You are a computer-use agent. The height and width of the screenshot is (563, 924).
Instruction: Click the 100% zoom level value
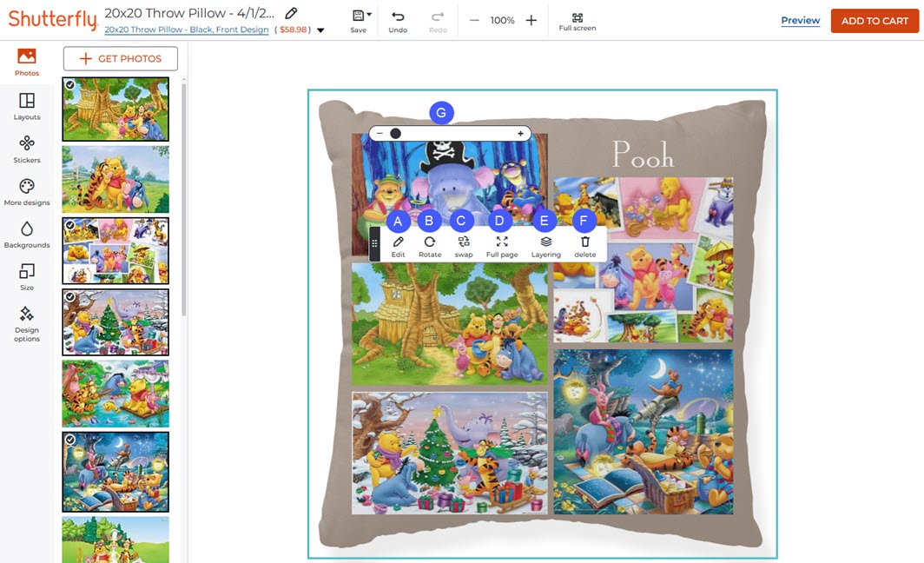502,21
